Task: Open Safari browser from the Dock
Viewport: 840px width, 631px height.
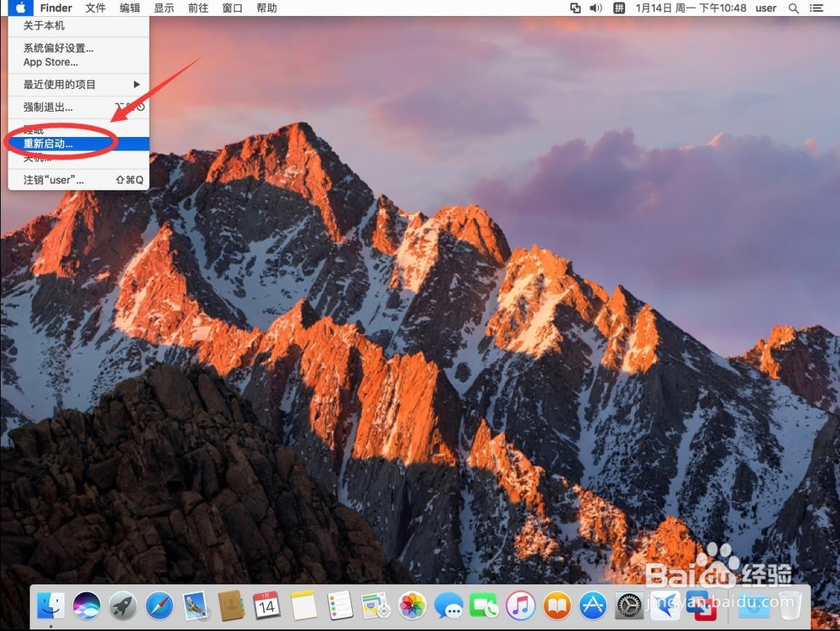Action: (x=160, y=606)
